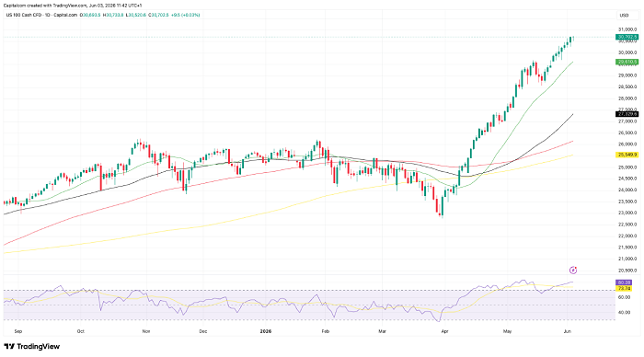Click the +9.5 (+0.03%) change value
This screenshot has width=644, height=357.
[x=185, y=15]
